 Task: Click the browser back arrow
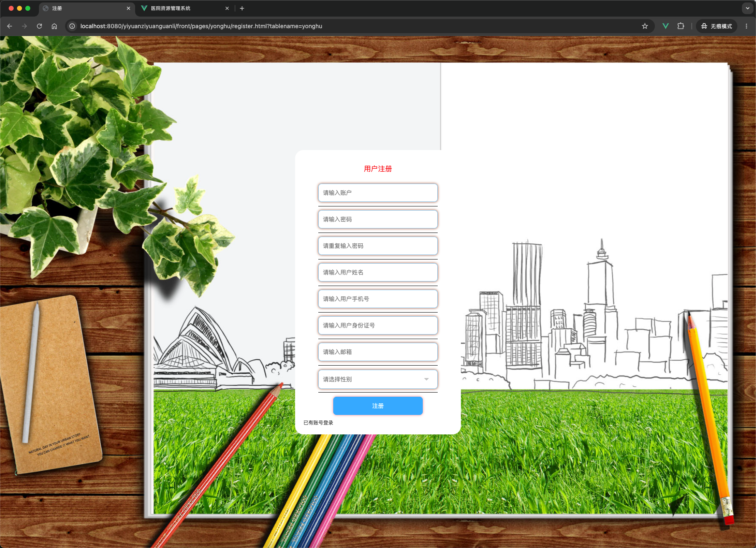10,26
